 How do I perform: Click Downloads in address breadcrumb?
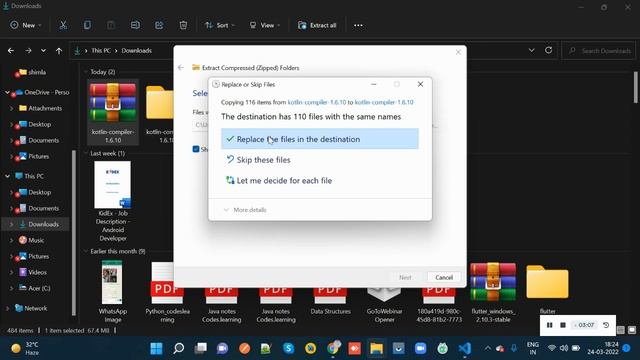(x=136, y=51)
